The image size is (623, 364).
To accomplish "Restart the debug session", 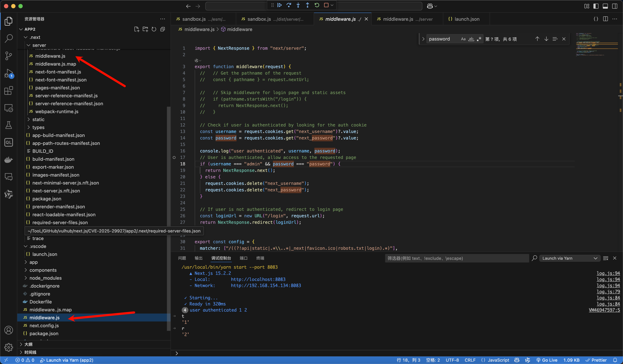I will 317,5.
